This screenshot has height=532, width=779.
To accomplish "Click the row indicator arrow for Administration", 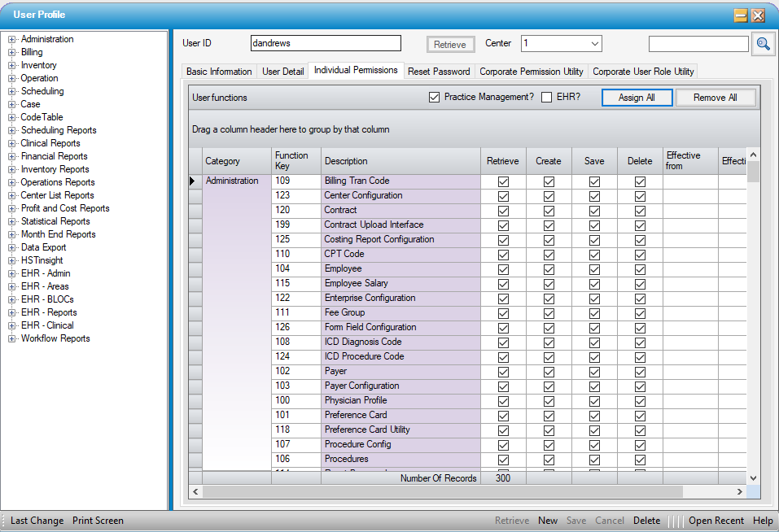I will click(193, 181).
